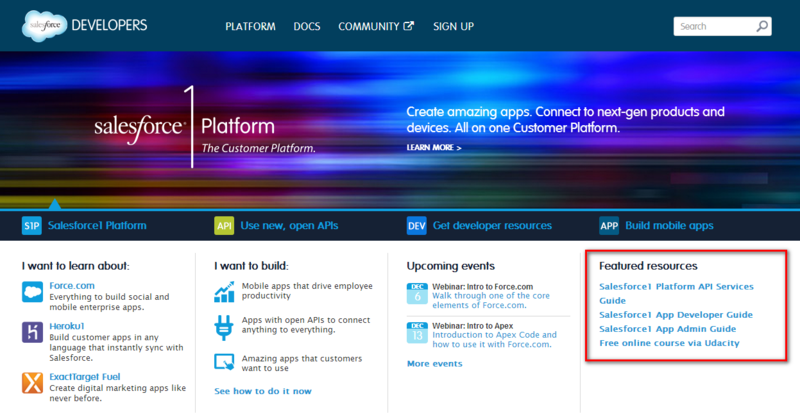This screenshot has height=414, width=800.
Task: Click the external link icon beside Community
Action: tap(409, 26)
